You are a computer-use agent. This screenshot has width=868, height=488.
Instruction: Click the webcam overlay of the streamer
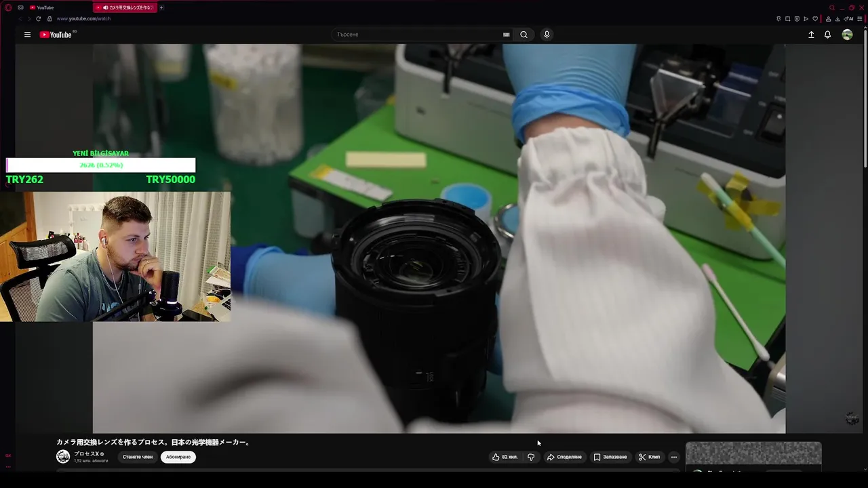click(x=115, y=256)
